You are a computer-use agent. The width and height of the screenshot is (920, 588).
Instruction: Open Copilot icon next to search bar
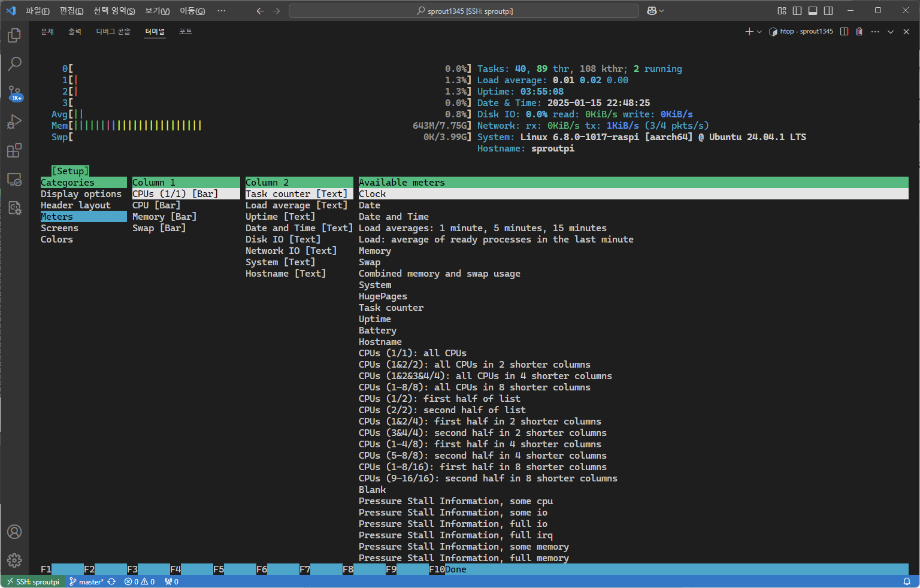click(x=652, y=11)
